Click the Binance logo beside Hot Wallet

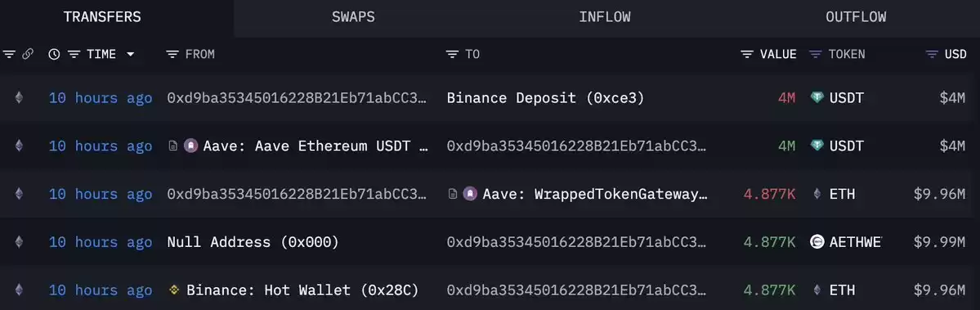click(x=174, y=290)
